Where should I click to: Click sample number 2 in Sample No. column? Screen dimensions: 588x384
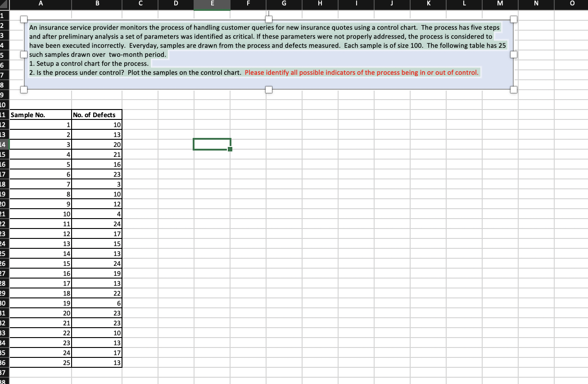(41, 135)
